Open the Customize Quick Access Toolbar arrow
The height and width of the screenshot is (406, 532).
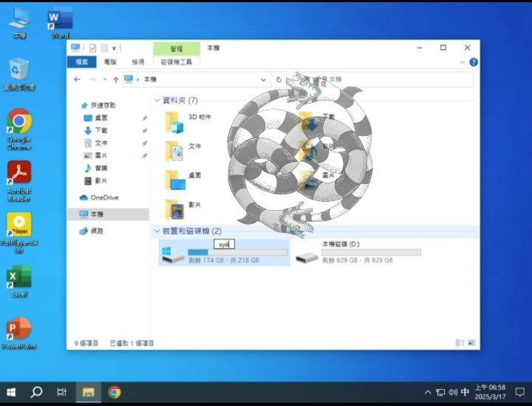pos(115,49)
